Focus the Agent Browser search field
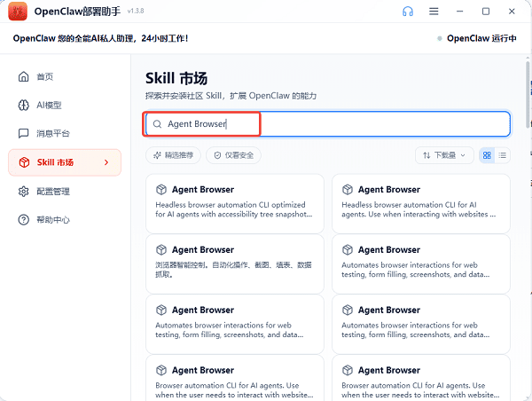This screenshot has width=532, height=401. click(328, 124)
